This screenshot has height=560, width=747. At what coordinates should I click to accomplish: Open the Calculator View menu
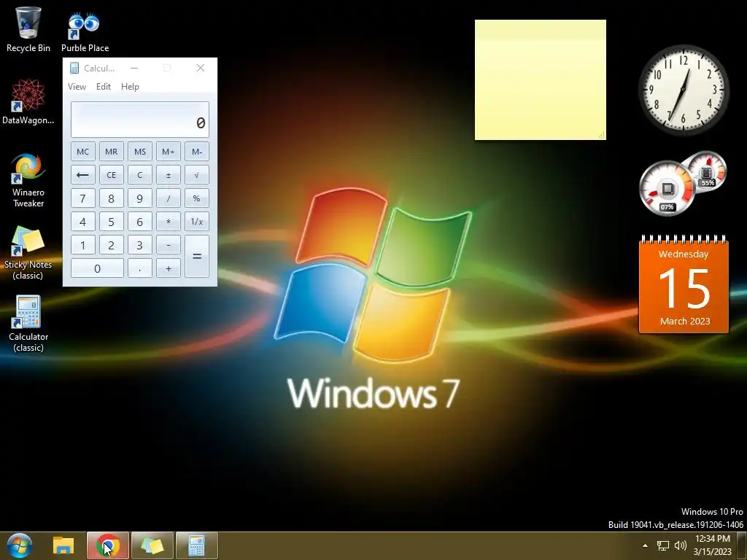(x=77, y=87)
